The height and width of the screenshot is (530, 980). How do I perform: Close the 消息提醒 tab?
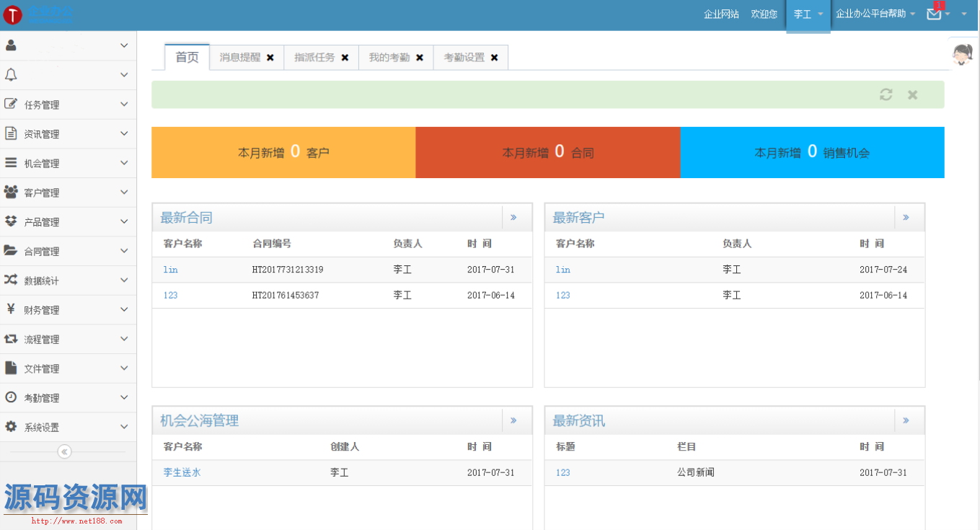click(270, 58)
